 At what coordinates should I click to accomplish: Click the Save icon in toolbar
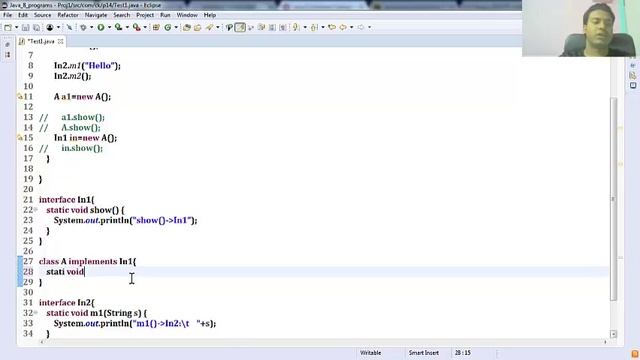(25, 27)
